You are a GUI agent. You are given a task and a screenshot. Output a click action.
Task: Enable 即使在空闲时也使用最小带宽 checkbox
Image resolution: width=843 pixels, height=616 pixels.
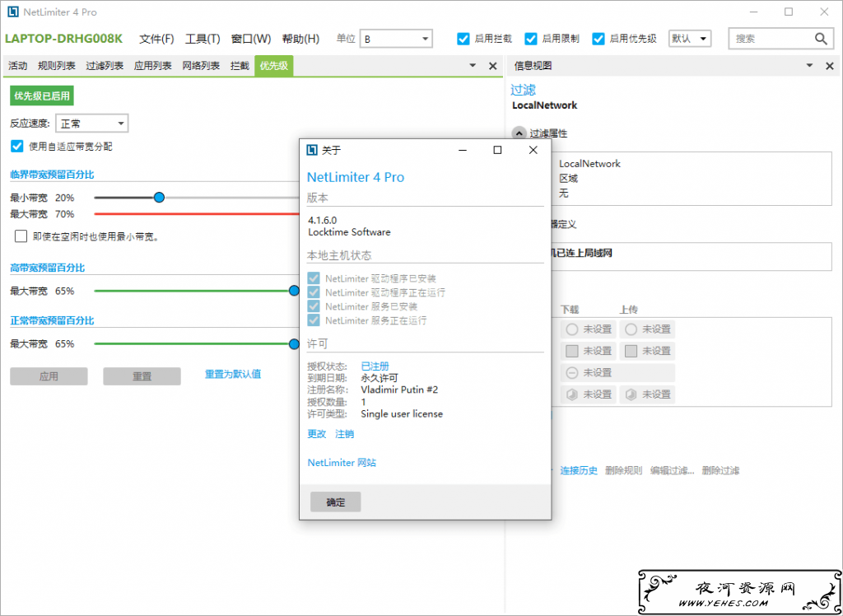21,236
